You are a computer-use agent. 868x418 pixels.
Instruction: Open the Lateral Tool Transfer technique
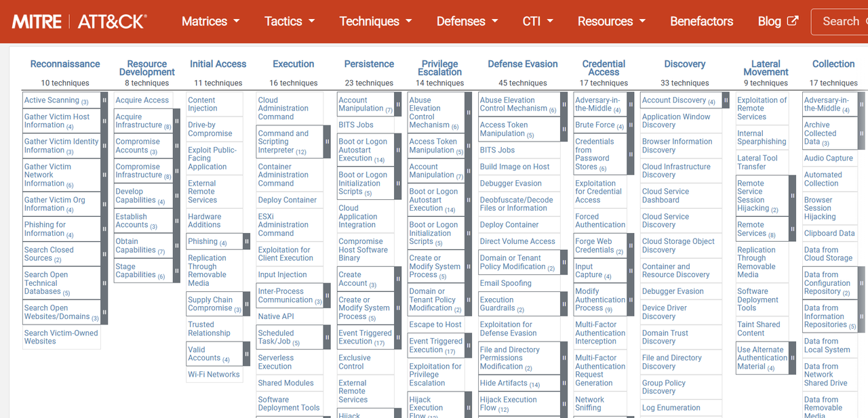pos(757,163)
